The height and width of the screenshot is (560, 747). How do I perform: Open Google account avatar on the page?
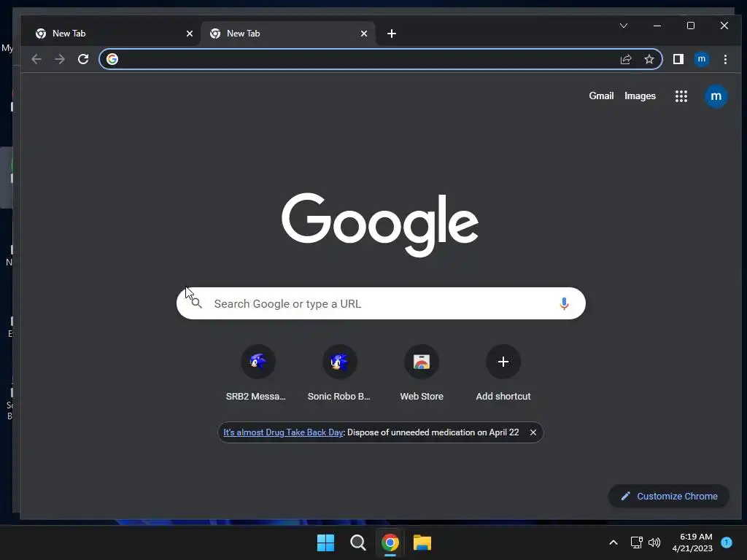click(x=716, y=96)
